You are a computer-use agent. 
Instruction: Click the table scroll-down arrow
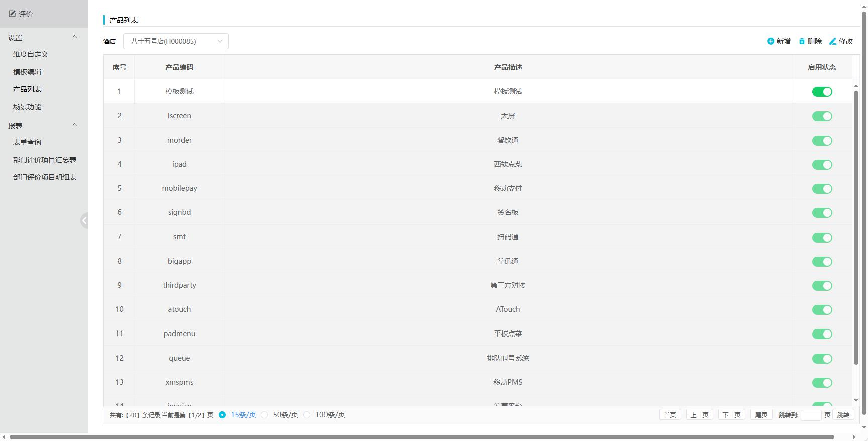[x=856, y=400]
